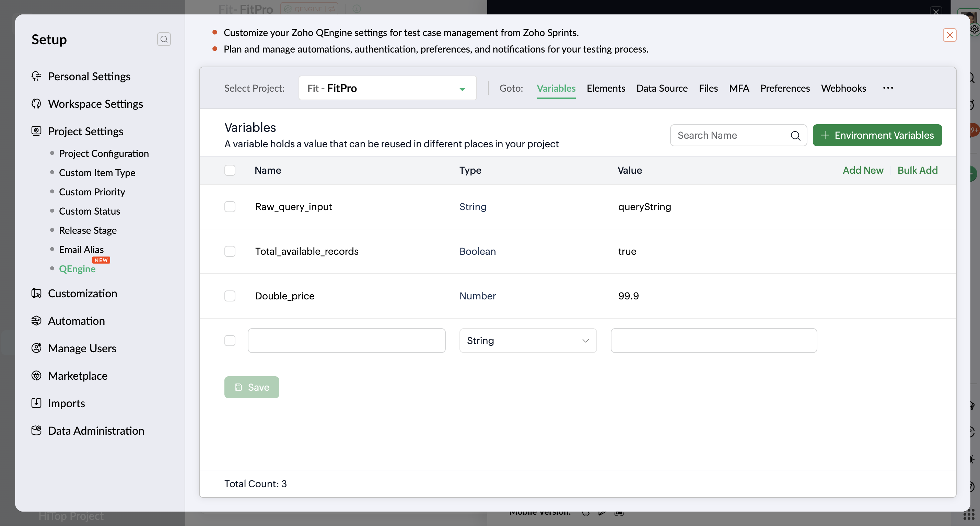Toggle the select-all checkbox in header
Screen dimensions: 980x526
pyautogui.click(x=230, y=170)
